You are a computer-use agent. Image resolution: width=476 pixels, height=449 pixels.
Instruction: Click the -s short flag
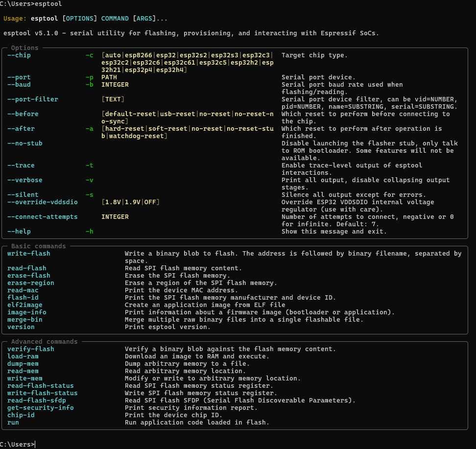click(x=89, y=195)
